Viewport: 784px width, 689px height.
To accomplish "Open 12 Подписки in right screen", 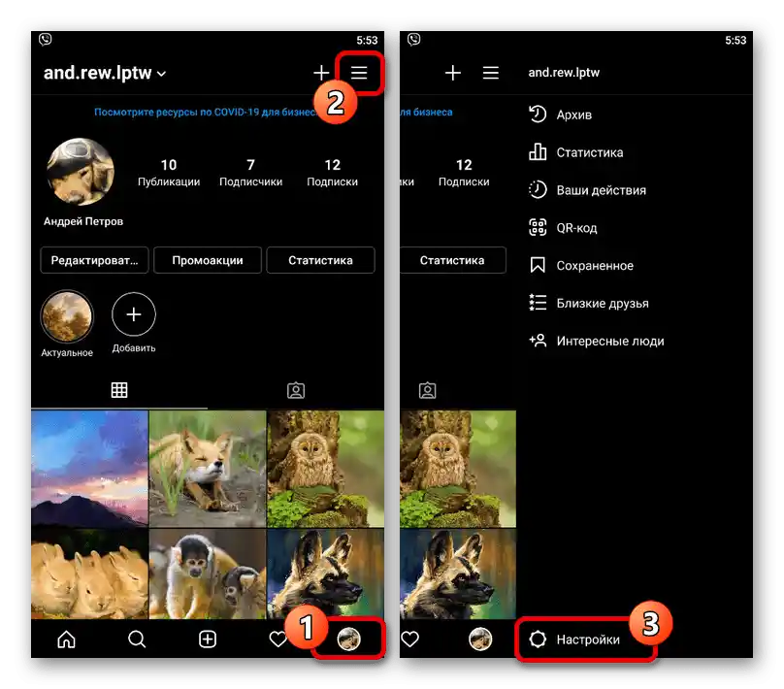I will click(464, 173).
